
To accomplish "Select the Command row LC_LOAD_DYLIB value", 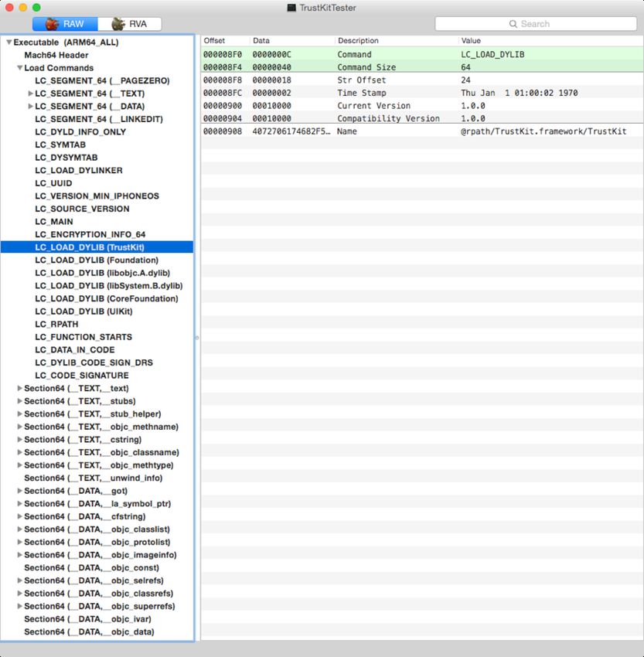I will [492, 54].
